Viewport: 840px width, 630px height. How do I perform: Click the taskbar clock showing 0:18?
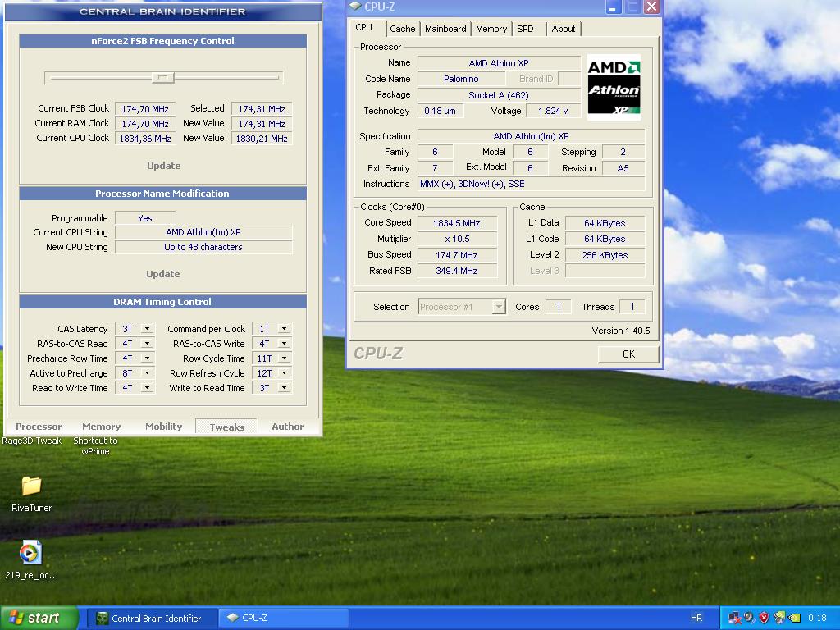pos(817,618)
